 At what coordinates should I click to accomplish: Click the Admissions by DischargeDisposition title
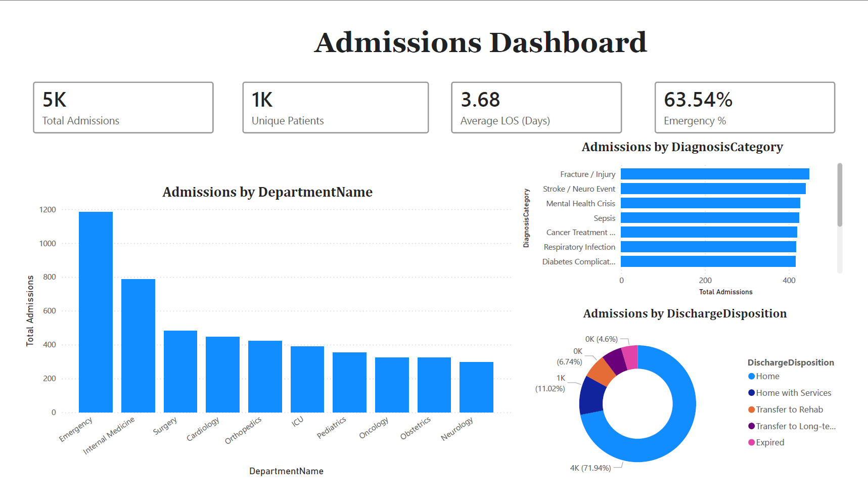(x=685, y=313)
